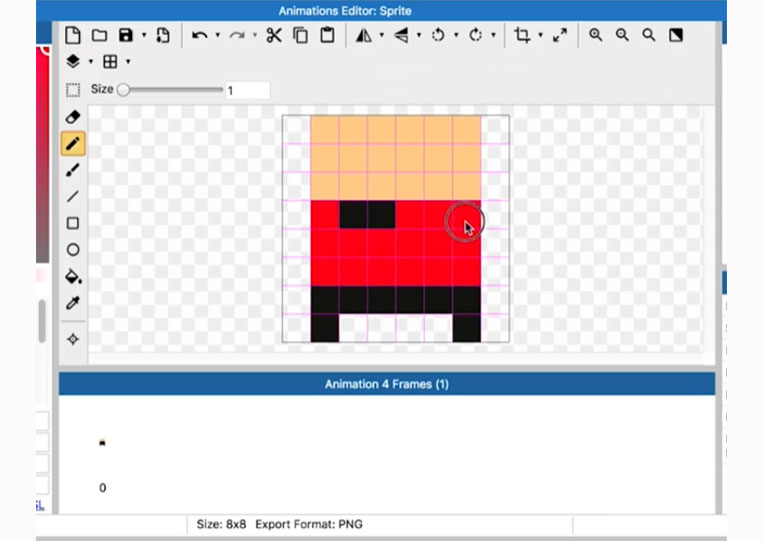Screen dimensions: 763x541
Task: Open the crop options dropdown arrow
Action: (540, 35)
